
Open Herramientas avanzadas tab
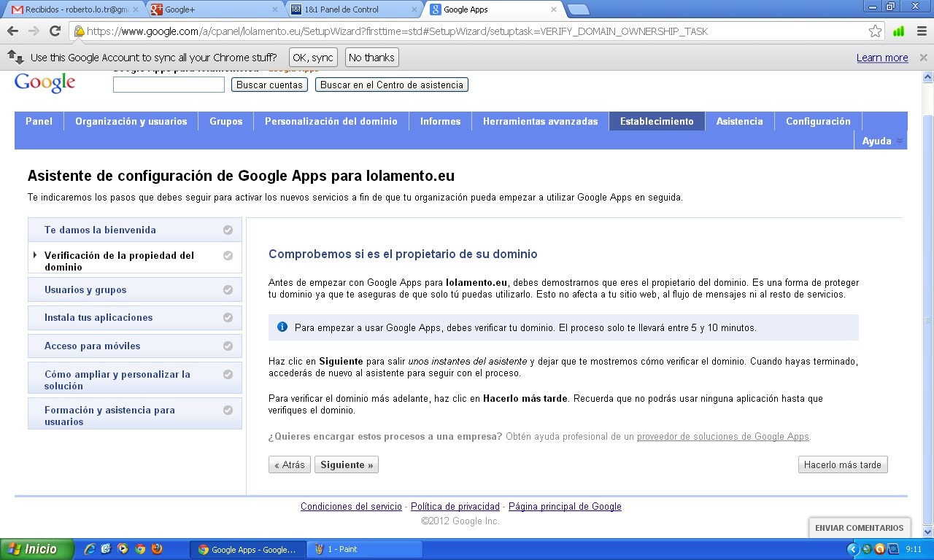coord(540,121)
